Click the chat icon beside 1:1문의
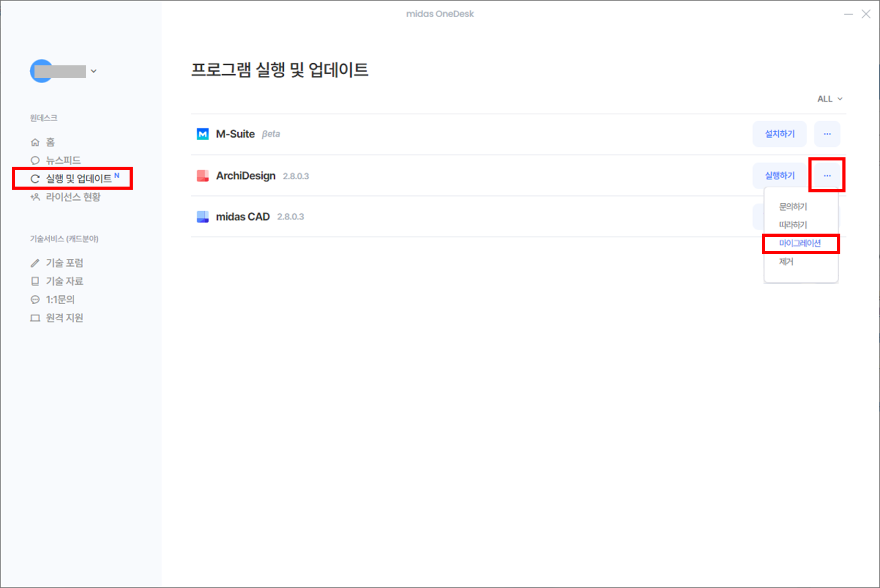This screenshot has width=880, height=588. [x=35, y=299]
